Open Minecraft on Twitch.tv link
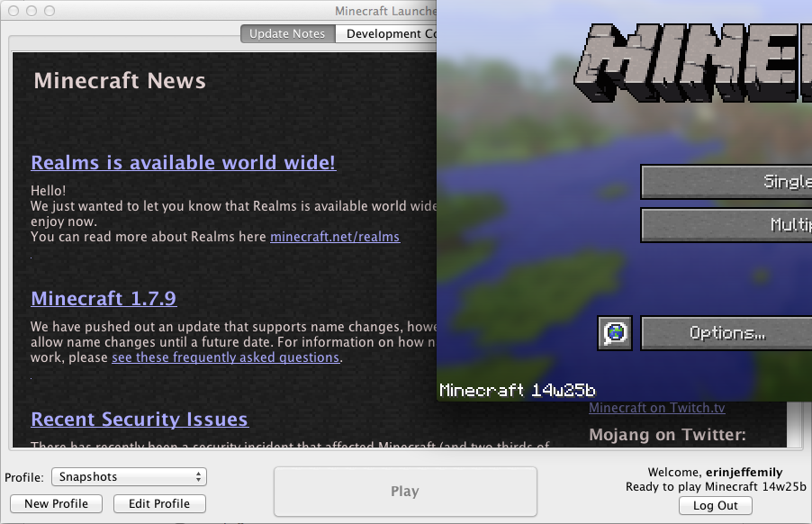This screenshot has width=812, height=524. click(656, 408)
